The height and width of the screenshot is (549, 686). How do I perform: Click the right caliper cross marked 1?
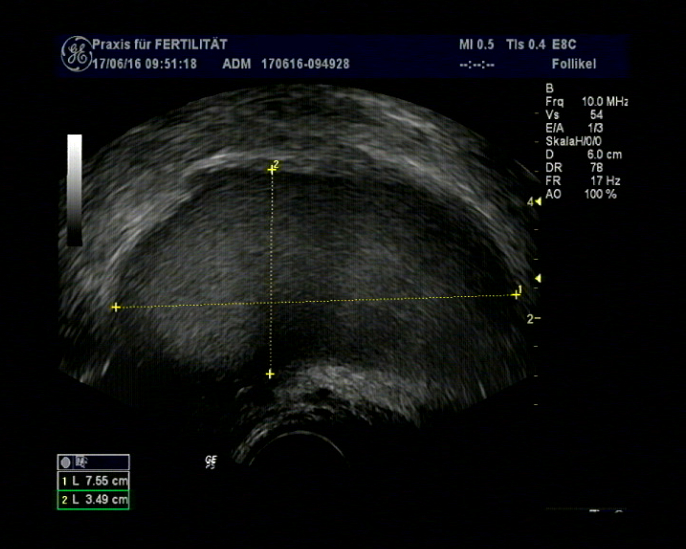click(515, 294)
